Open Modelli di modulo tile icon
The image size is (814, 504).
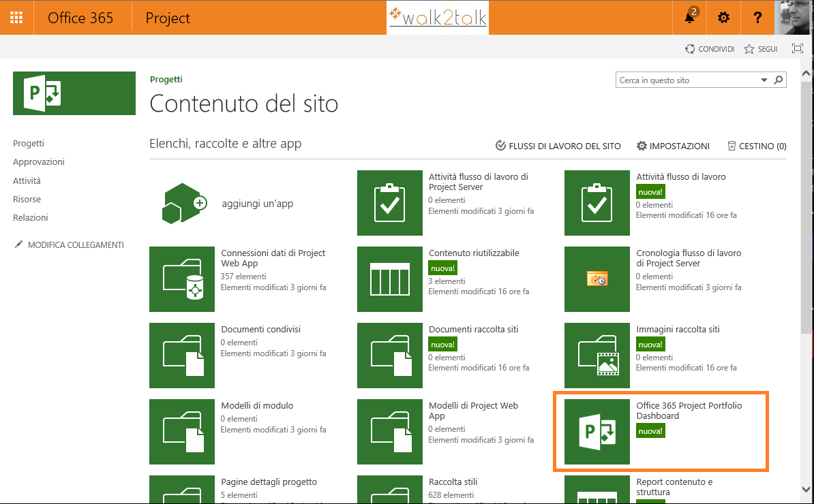click(x=182, y=431)
